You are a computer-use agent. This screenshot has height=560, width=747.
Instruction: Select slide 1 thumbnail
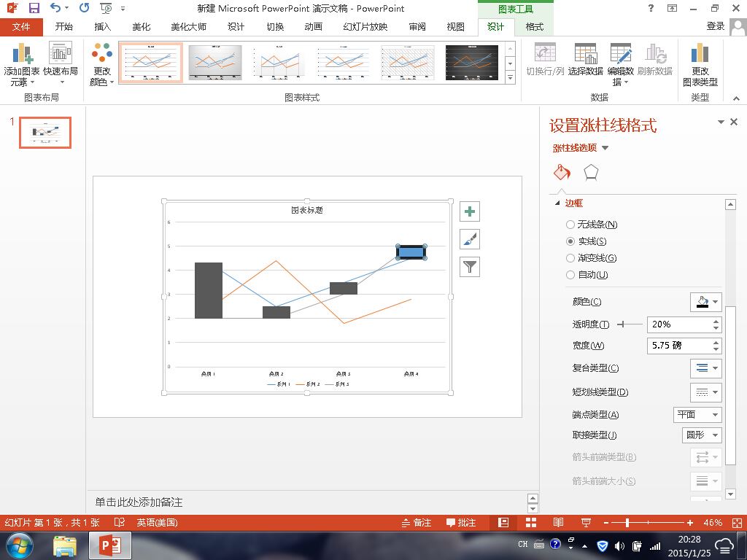coord(45,133)
